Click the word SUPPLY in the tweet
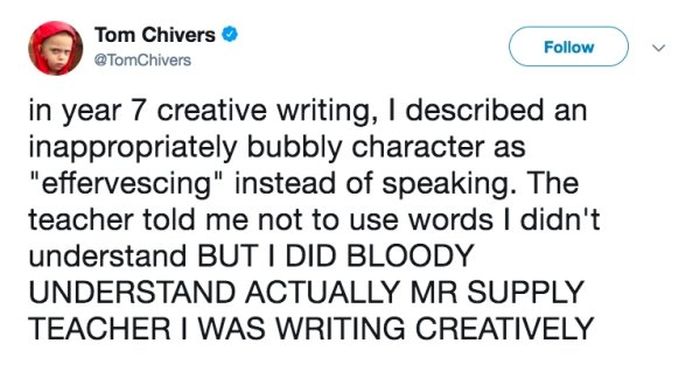This screenshot has height=365, width=700. click(x=525, y=292)
